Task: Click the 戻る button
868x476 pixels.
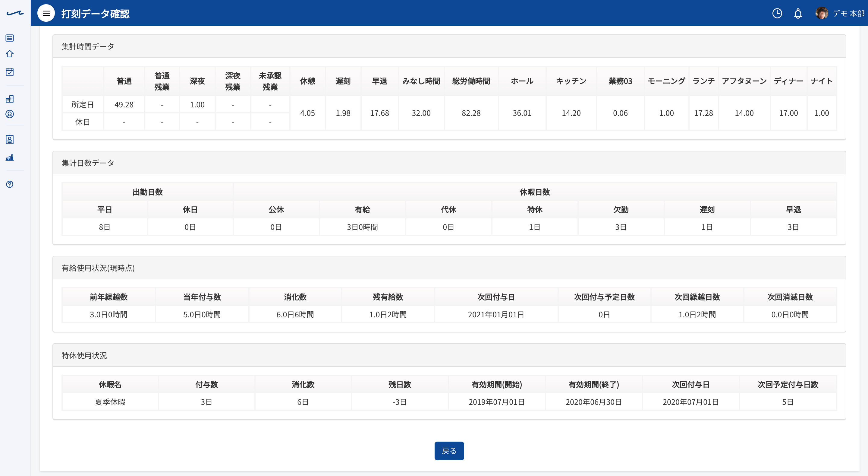Action: coord(449,451)
